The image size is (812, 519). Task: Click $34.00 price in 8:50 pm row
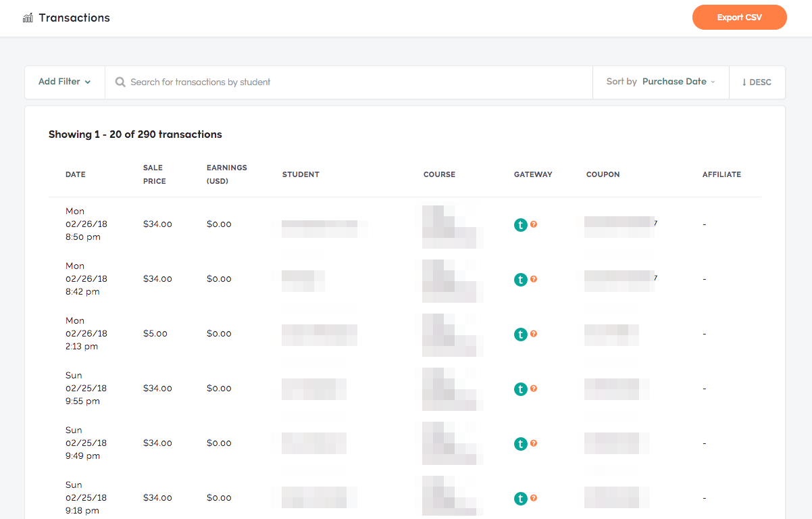[157, 224]
